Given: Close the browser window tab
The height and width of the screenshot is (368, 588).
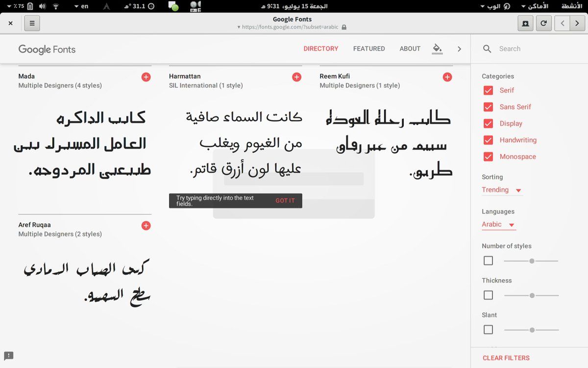Looking at the screenshot, I should pyautogui.click(x=11, y=23).
